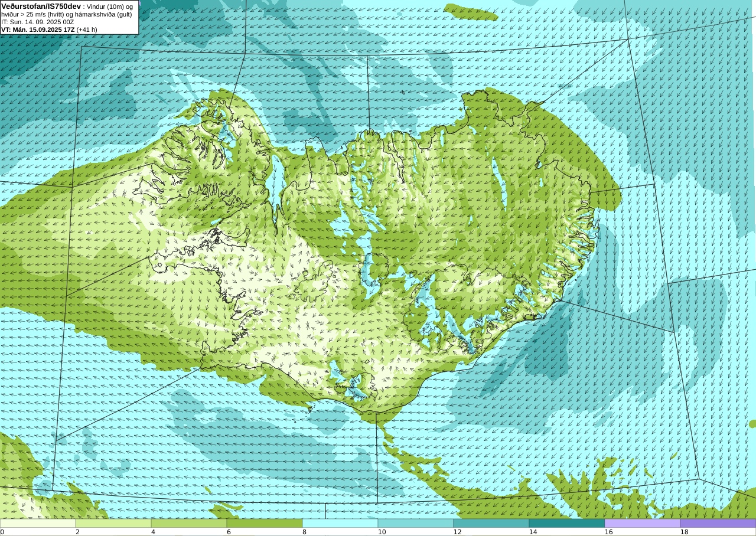The height and width of the screenshot is (536, 756).
Task: Select the 4–6 m/s medium green swatch
Action: [189, 523]
